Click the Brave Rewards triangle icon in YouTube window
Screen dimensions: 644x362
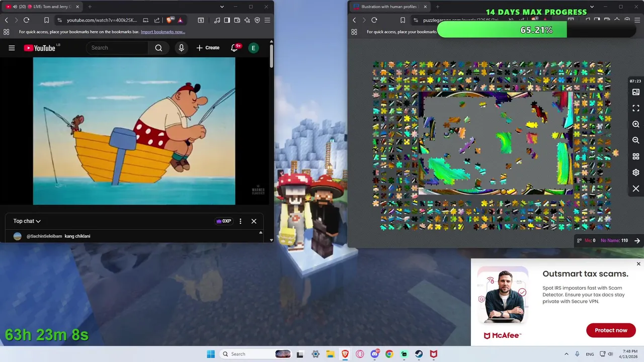coord(180,20)
